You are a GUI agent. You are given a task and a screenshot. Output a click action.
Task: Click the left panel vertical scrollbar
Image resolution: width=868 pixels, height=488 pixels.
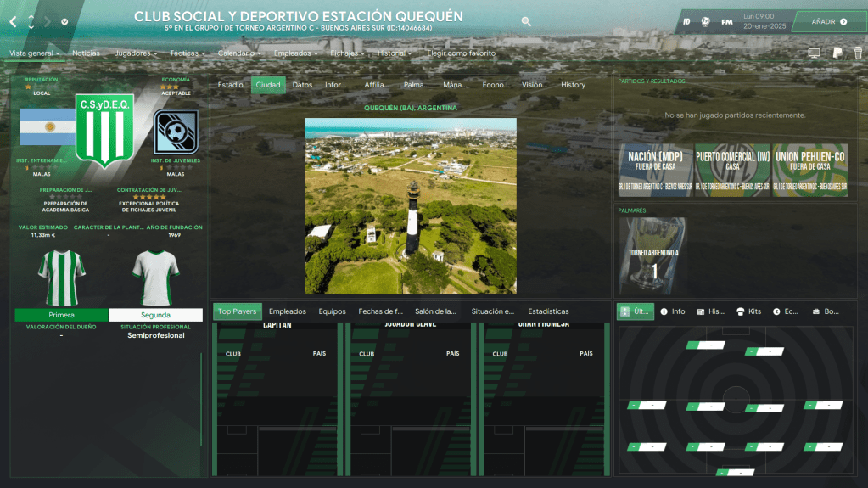(201, 399)
